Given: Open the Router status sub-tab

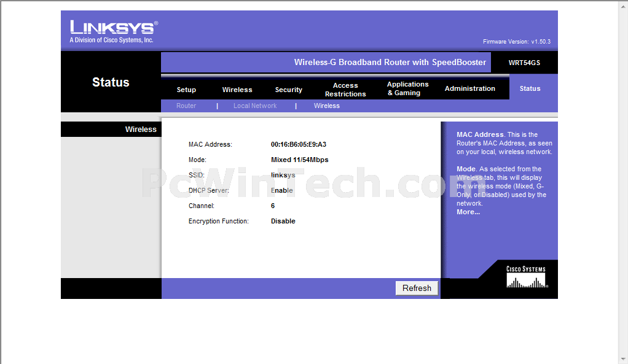Looking at the screenshot, I should pos(186,106).
